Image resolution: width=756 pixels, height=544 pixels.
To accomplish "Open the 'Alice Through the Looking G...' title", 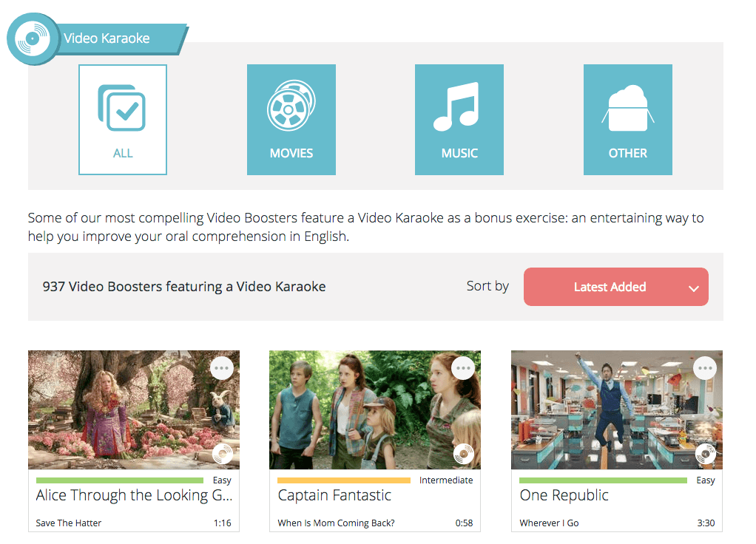I will 134,495.
